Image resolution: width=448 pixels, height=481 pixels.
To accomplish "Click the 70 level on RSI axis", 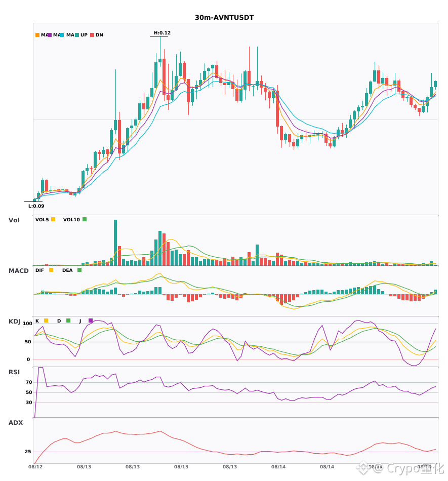I will click(29, 382).
